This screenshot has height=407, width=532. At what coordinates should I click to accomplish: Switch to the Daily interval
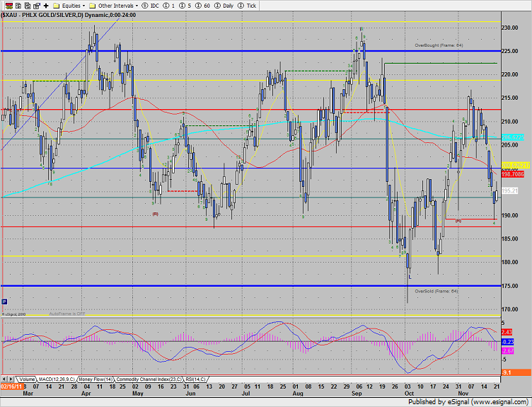(224, 6)
